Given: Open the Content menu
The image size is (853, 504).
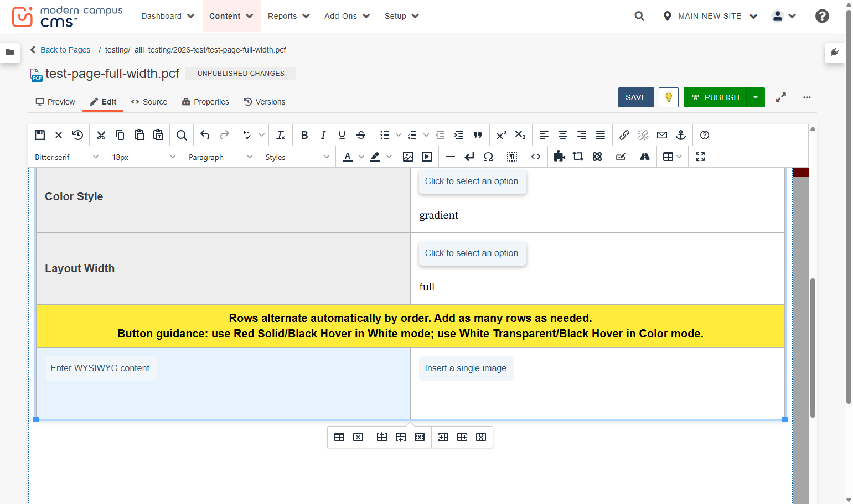Looking at the screenshot, I should pyautogui.click(x=231, y=16).
